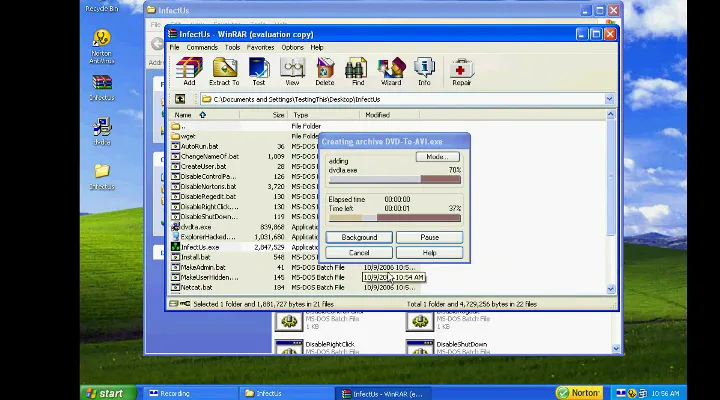The width and height of the screenshot is (720, 400).
Task: Click the Extract To toolbar icon
Action: pos(224,71)
